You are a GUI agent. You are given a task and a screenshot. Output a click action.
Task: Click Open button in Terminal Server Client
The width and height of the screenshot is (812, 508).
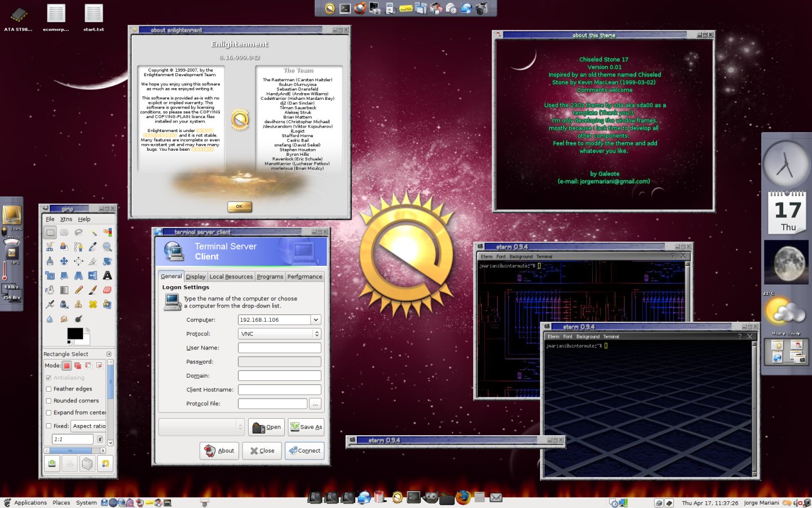(x=266, y=427)
